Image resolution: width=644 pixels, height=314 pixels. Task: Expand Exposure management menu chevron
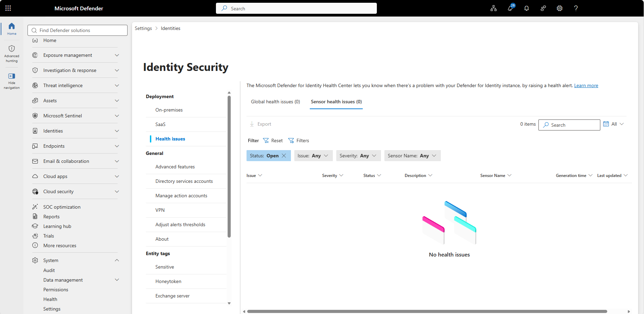117,55
